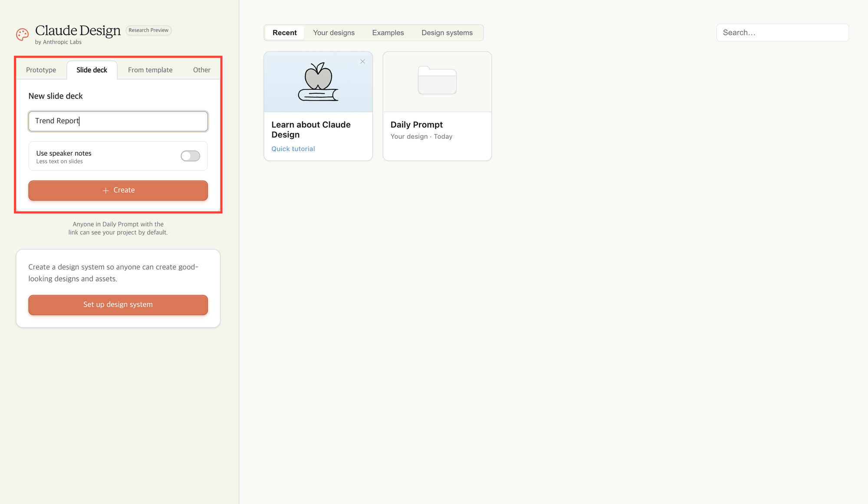
Task: Open the Quick tutorial link
Action: coord(293,149)
